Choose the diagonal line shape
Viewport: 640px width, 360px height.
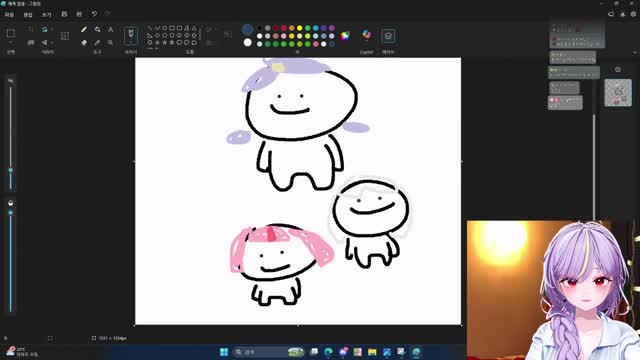point(150,28)
